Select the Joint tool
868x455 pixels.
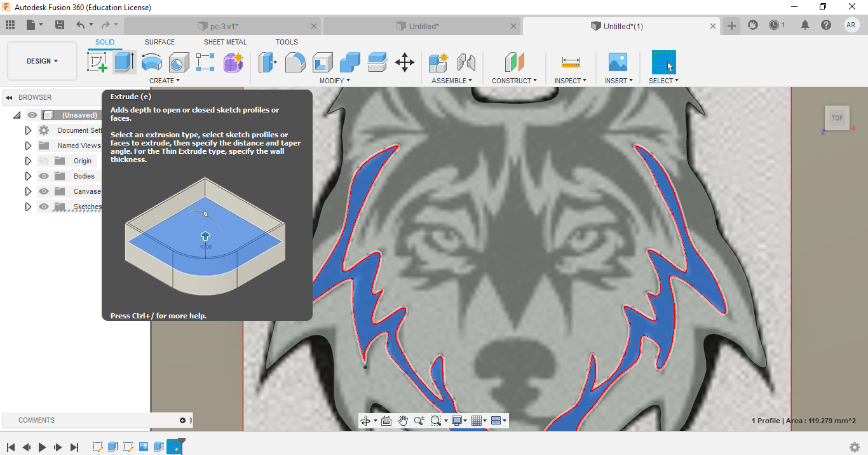pos(466,62)
